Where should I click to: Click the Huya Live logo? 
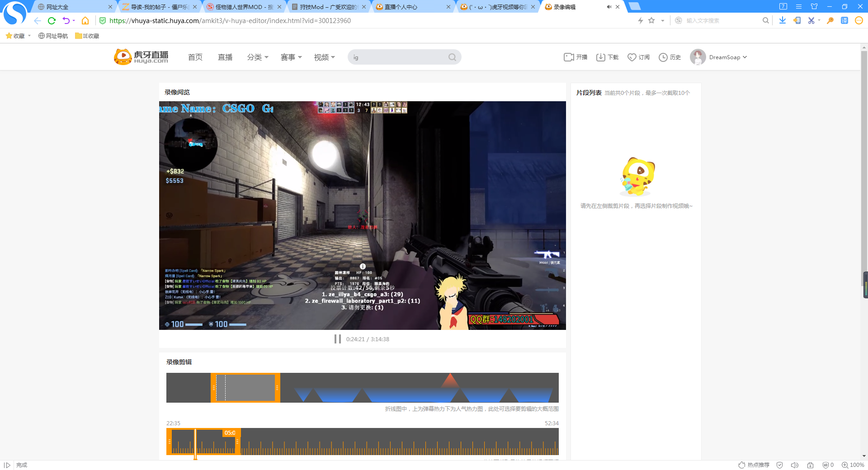pyautogui.click(x=141, y=57)
